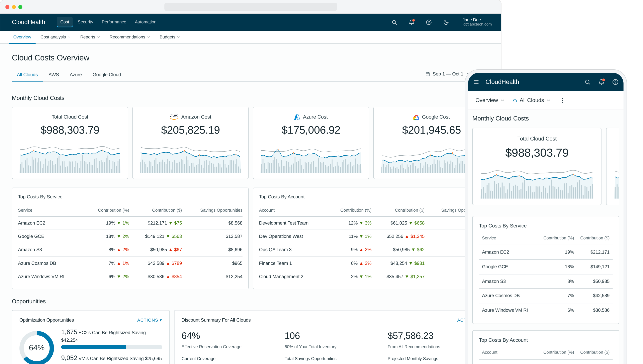Viewport: 643px width, 364px height.
Task: Switch to the Performance navigation tab
Action: click(114, 22)
